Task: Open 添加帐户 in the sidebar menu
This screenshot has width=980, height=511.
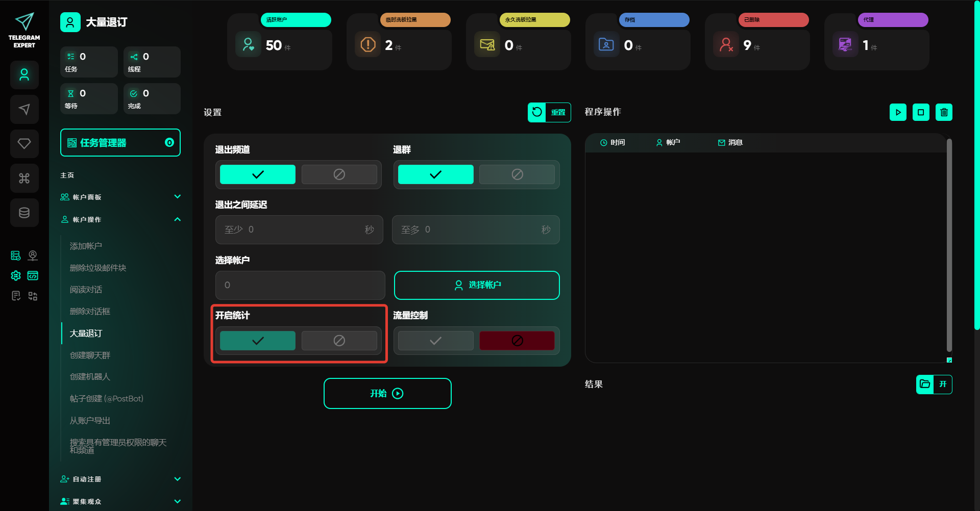Action: click(x=86, y=246)
